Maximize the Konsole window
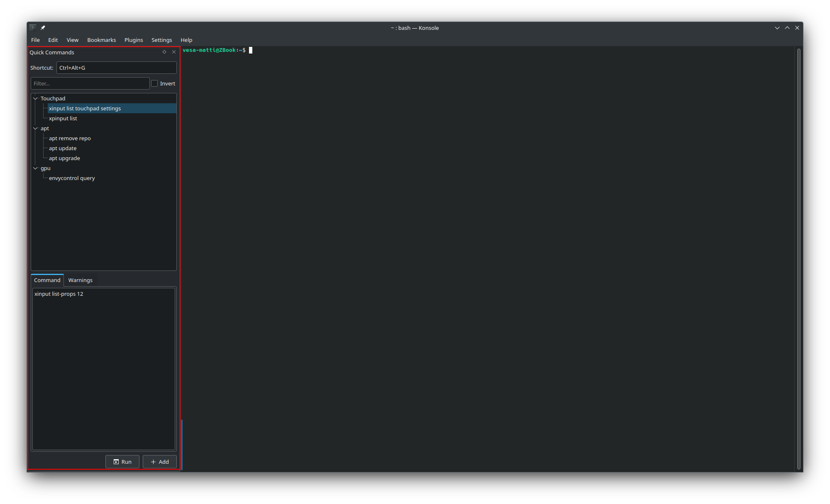The image size is (830, 504). click(787, 28)
